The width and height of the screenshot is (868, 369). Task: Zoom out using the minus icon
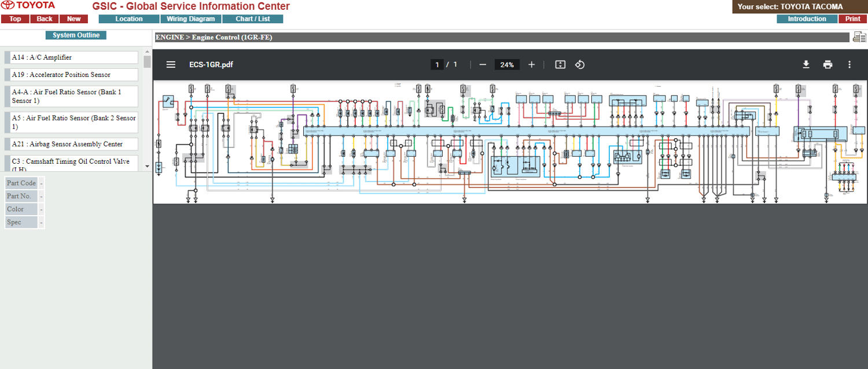click(x=483, y=65)
